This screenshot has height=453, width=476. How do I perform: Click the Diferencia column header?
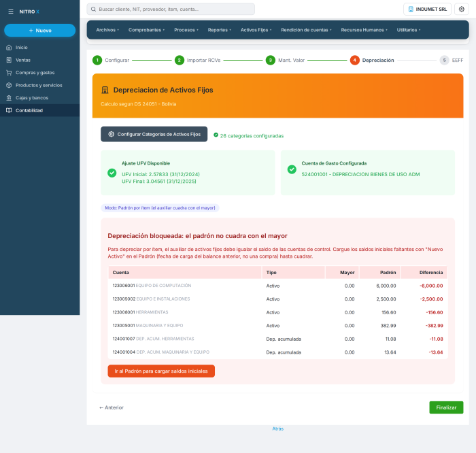(424, 272)
